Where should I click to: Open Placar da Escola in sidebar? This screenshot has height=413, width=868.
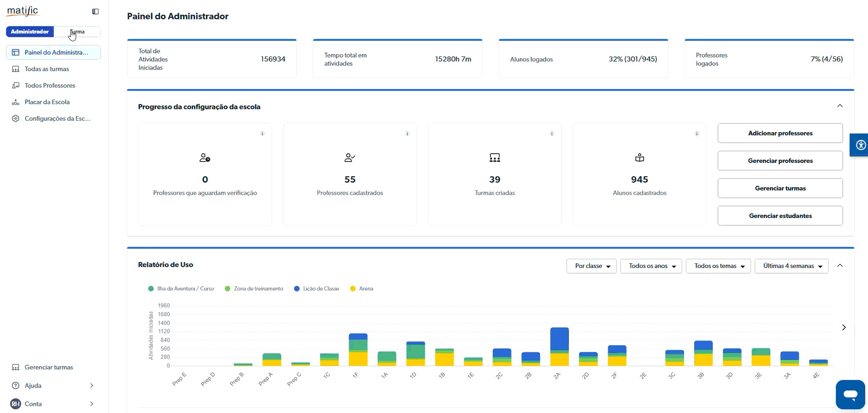click(47, 102)
